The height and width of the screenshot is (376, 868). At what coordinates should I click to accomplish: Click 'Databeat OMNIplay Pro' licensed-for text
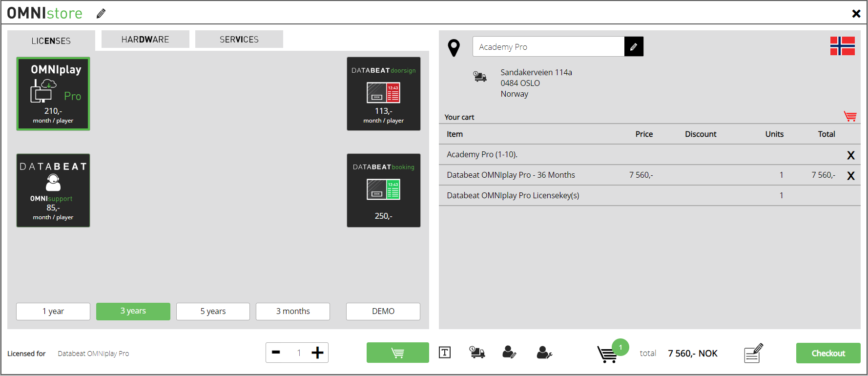tap(93, 354)
